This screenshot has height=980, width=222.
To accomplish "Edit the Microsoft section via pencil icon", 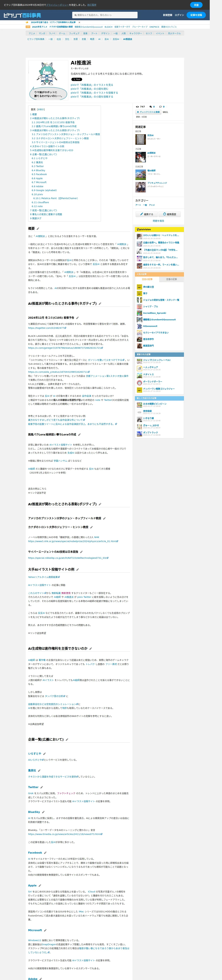I will (x=45, y=930).
